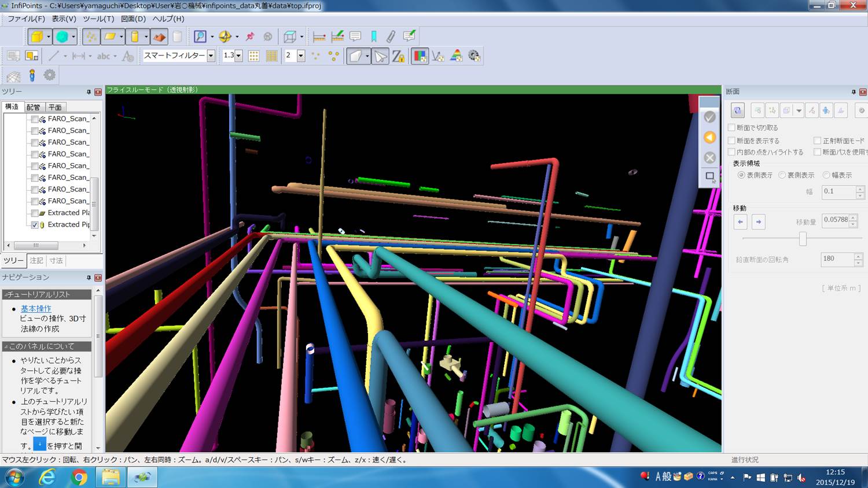Click the orange back arrow in viewport
Image resolution: width=868 pixels, height=488 pixels.
tap(709, 138)
